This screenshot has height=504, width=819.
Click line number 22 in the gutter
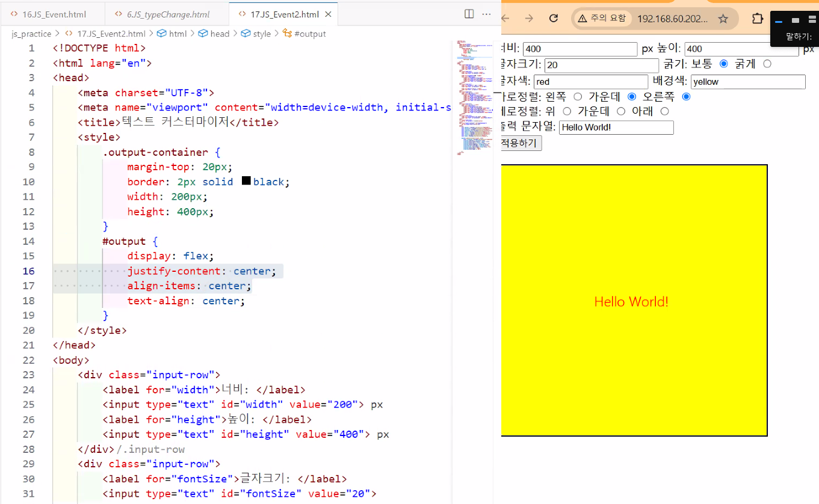[x=29, y=360]
